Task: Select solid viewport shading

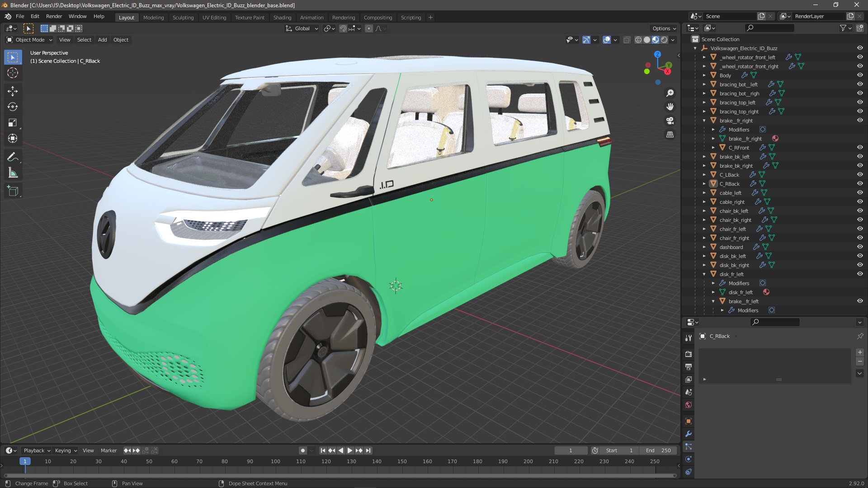Action: coord(647,40)
